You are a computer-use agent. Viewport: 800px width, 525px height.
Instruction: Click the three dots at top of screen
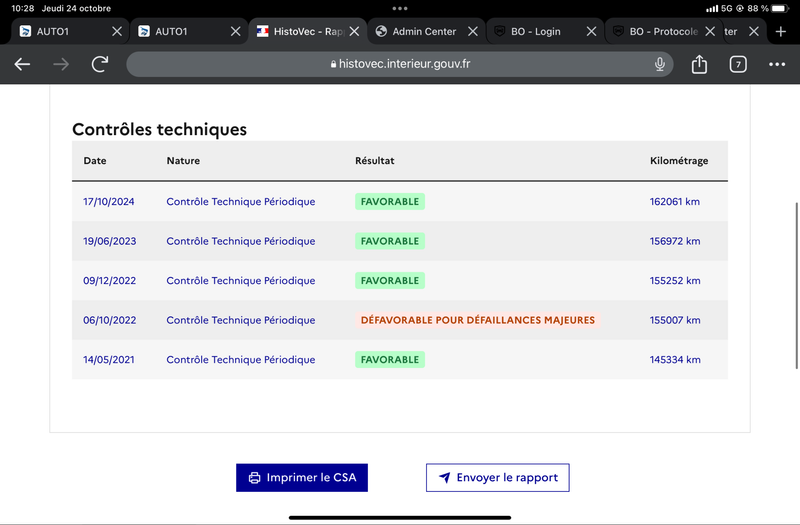(x=400, y=8)
